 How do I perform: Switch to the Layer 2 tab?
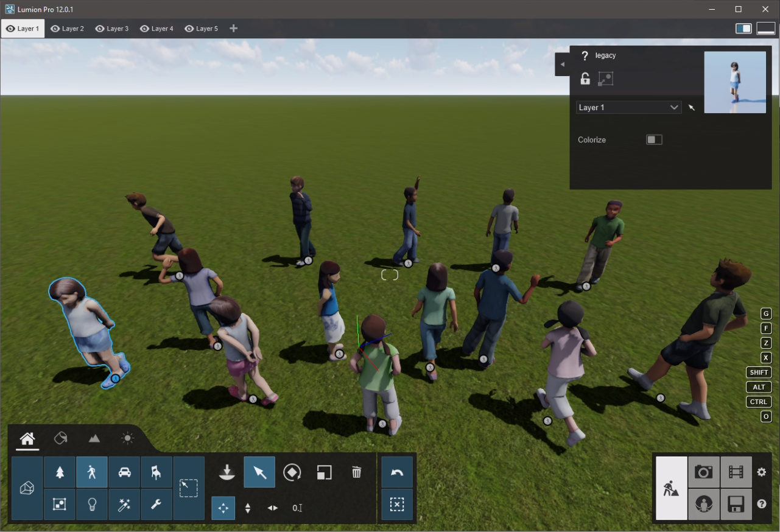pos(68,29)
